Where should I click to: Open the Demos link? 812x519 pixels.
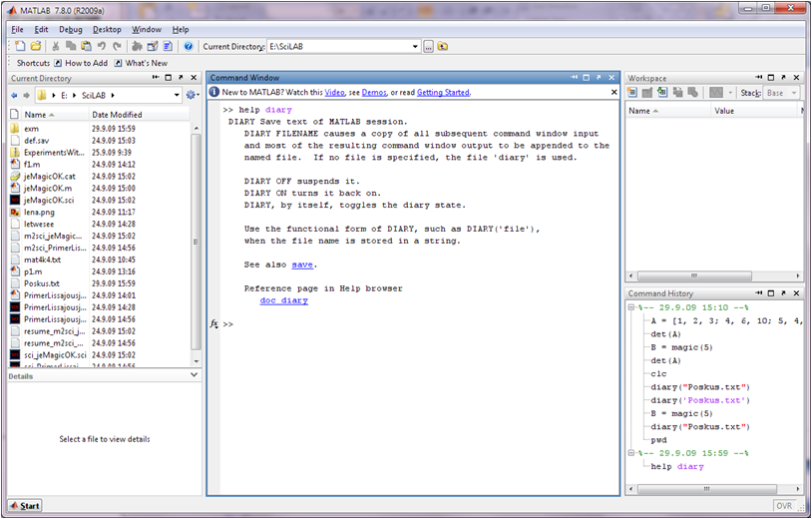point(374,92)
